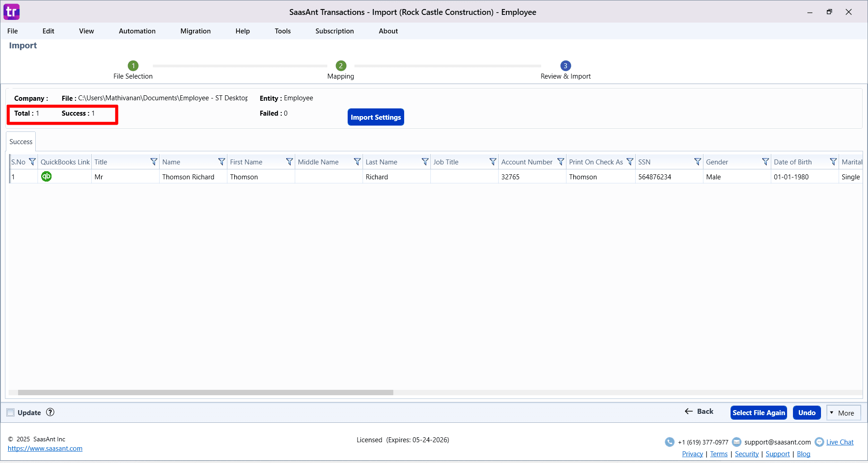Open the Automation menu
This screenshot has width=868, height=463.
[x=137, y=31]
